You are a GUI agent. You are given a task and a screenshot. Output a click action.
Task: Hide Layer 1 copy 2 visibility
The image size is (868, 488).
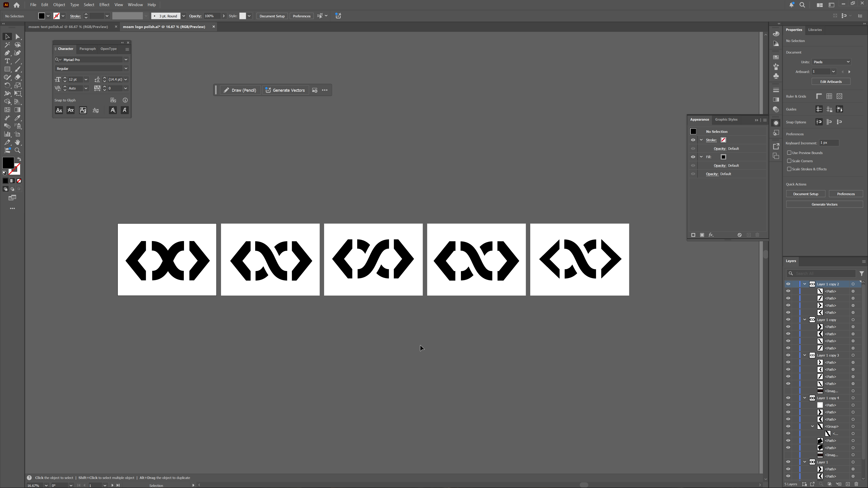[788, 284]
